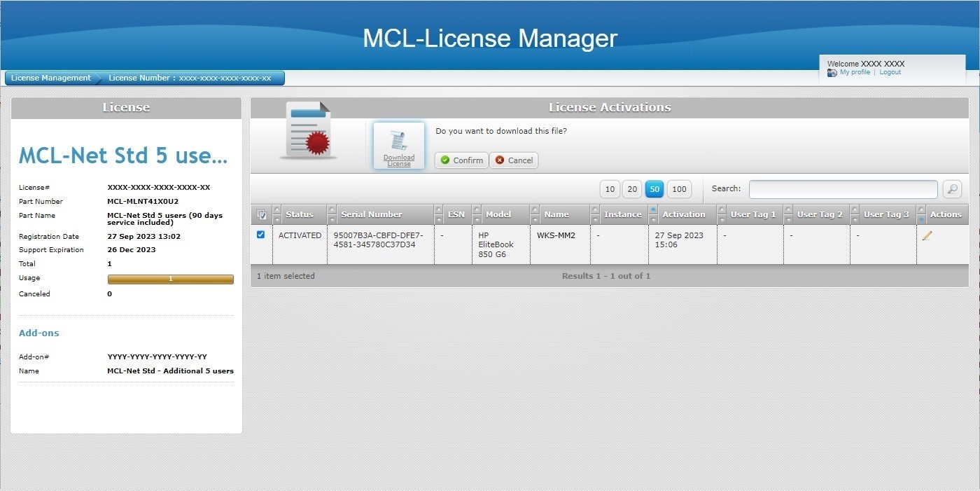Image resolution: width=980 pixels, height=491 pixels.
Task: Sort Activation column ascending using up arrow
Action: pyautogui.click(x=653, y=209)
